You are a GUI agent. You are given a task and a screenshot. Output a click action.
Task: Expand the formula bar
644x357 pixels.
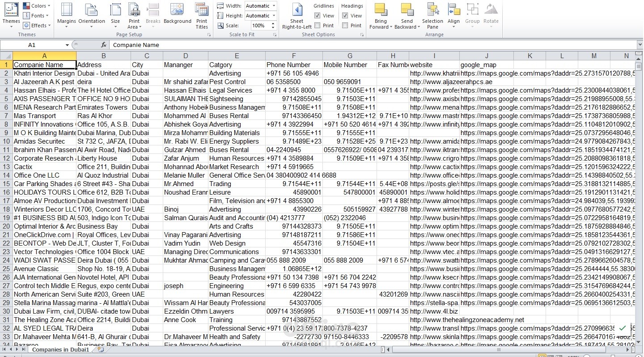(640, 45)
